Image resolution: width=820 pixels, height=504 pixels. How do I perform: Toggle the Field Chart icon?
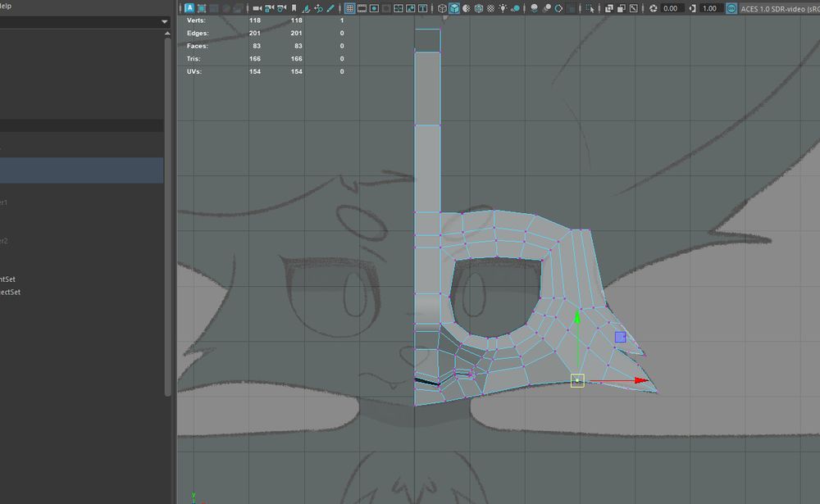click(399, 8)
